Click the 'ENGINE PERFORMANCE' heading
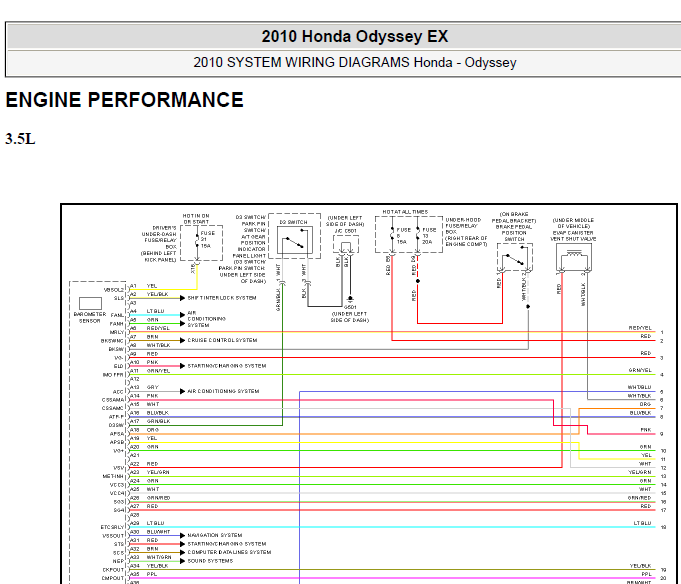 [124, 100]
